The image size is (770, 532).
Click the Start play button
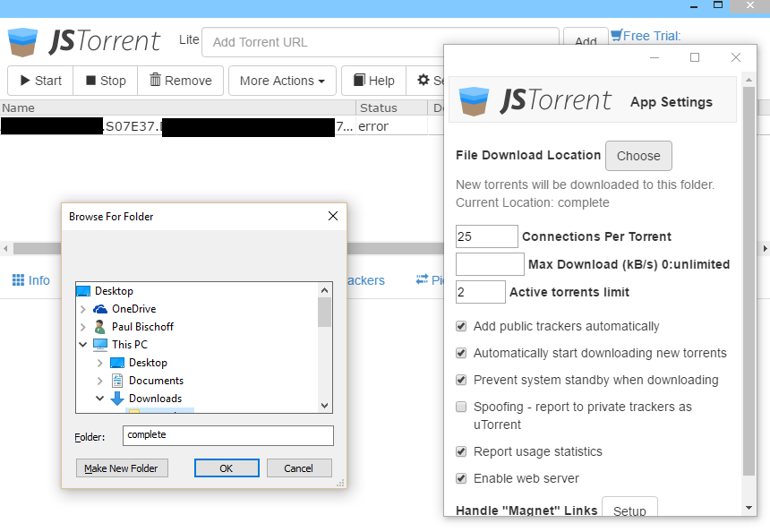(40, 81)
